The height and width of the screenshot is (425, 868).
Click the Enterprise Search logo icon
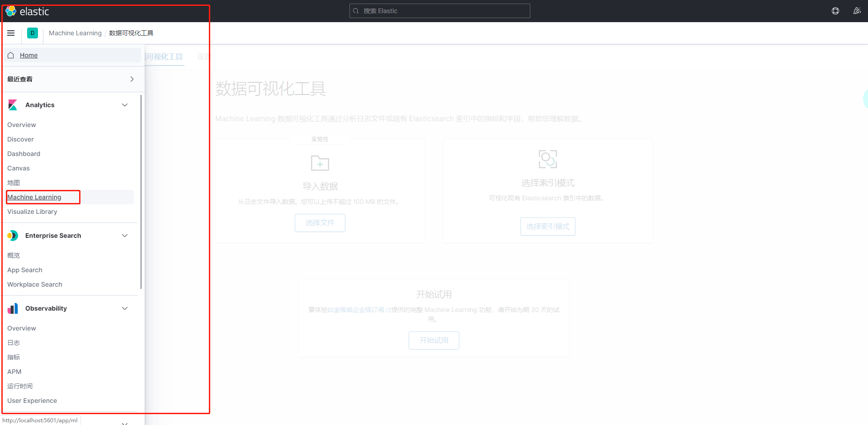click(13, 236)
